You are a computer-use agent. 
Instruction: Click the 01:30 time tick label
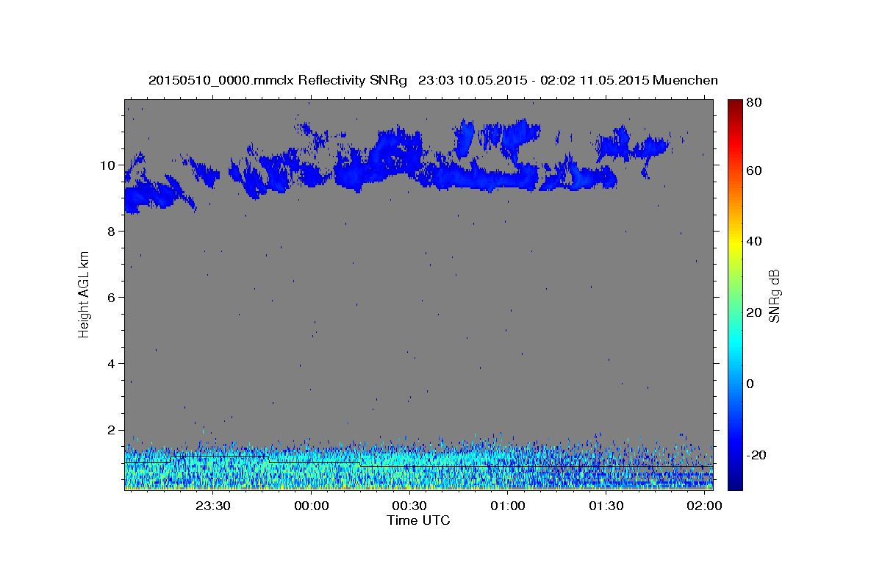606,506
